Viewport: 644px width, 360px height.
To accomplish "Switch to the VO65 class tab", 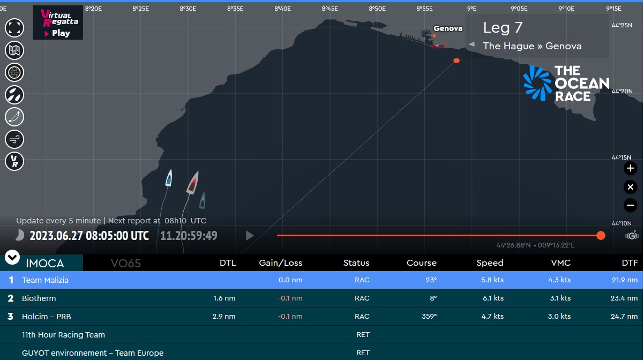I will click(126, 263).
